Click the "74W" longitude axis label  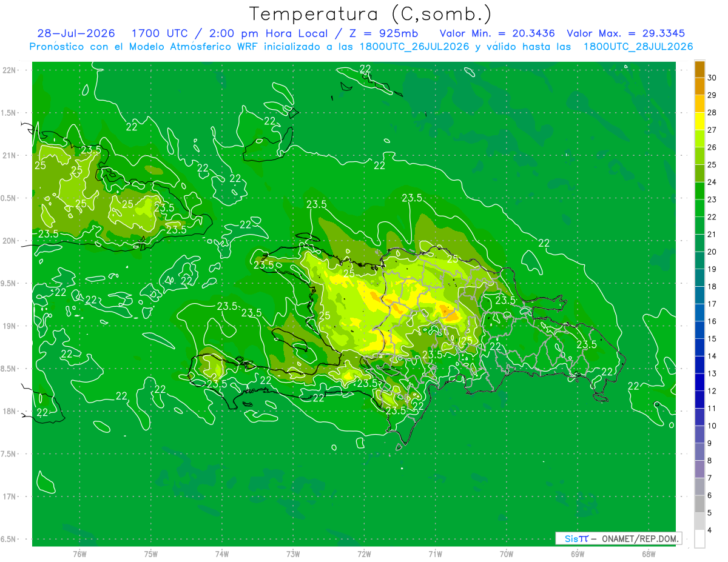point(222,554)
